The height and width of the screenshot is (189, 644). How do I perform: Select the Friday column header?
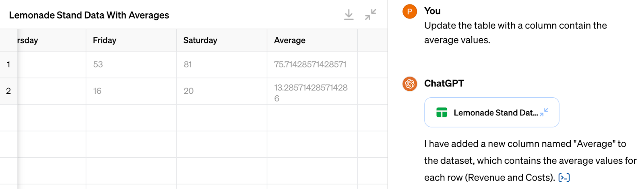pyautogui.click(x=131, y=40)
